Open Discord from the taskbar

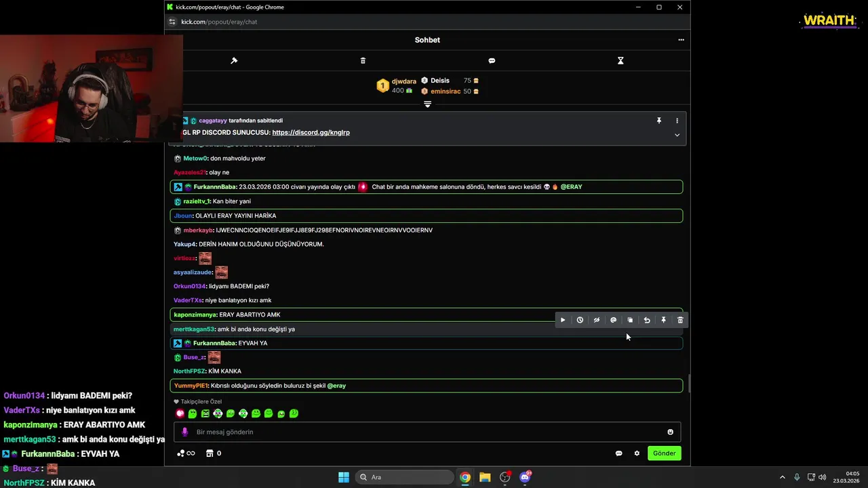coord(525,477)
